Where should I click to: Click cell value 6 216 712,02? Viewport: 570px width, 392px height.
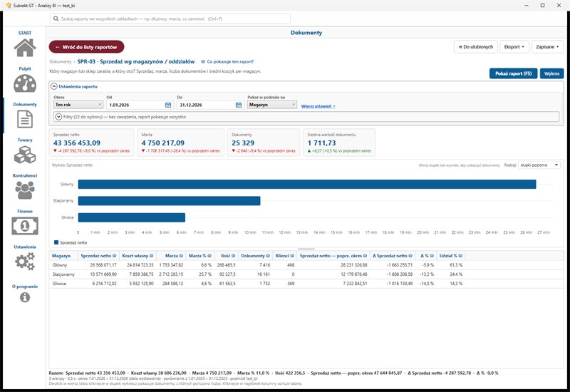(104, 283)
